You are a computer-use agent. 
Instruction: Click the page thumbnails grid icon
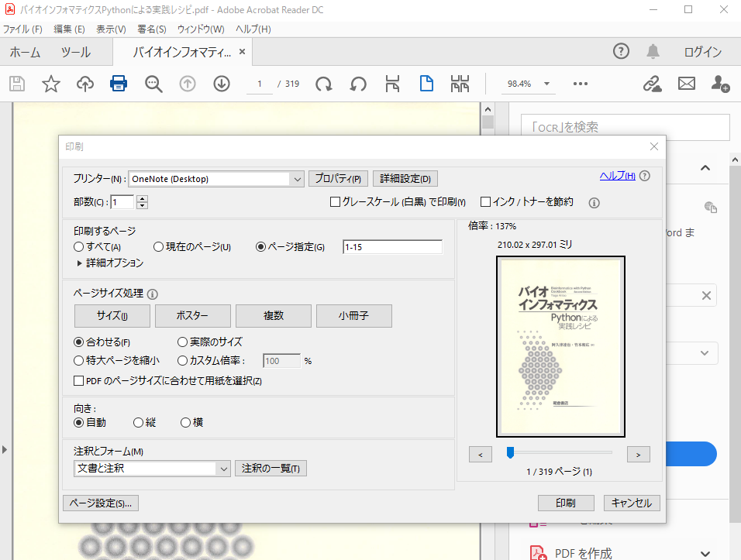click(x=460, y=84)
